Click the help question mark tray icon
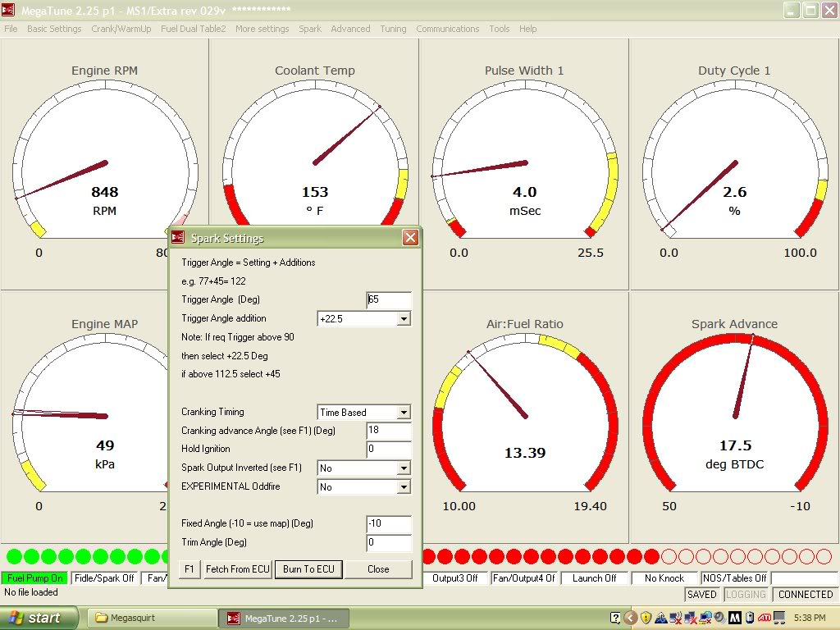 point(616,618)
